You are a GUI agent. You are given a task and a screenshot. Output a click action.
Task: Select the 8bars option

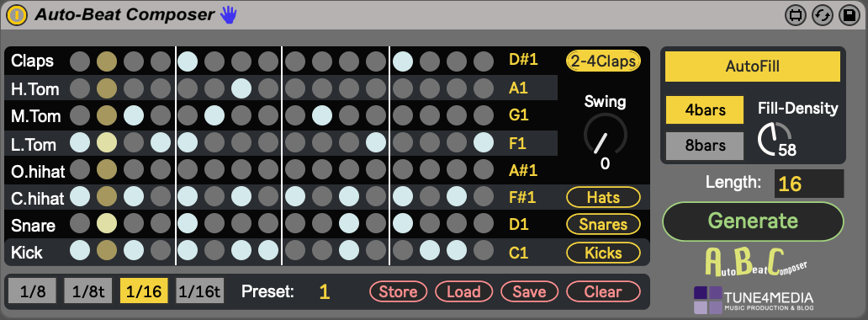click(705, 147)
